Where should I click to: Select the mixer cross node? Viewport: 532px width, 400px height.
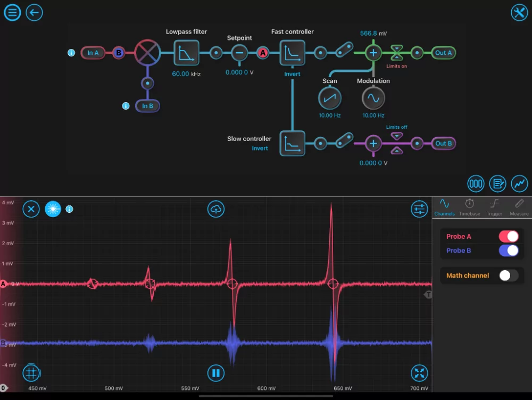coord(147,53)
